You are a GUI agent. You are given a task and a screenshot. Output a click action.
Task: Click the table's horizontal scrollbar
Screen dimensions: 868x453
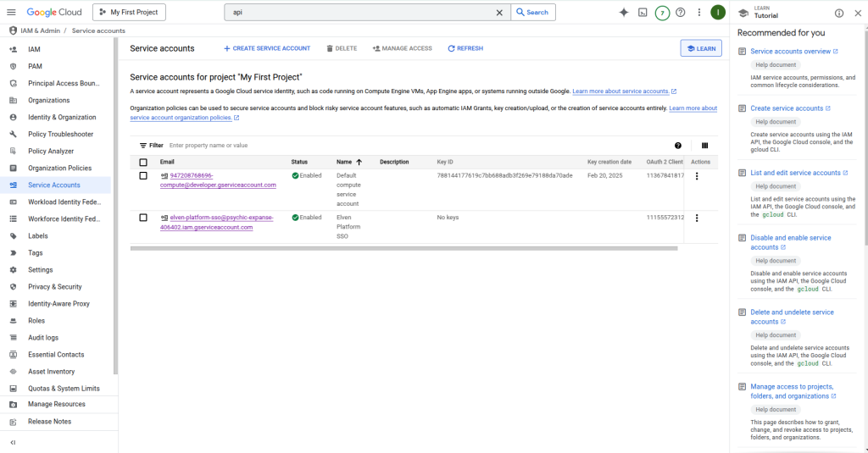[x=403, y=248]
